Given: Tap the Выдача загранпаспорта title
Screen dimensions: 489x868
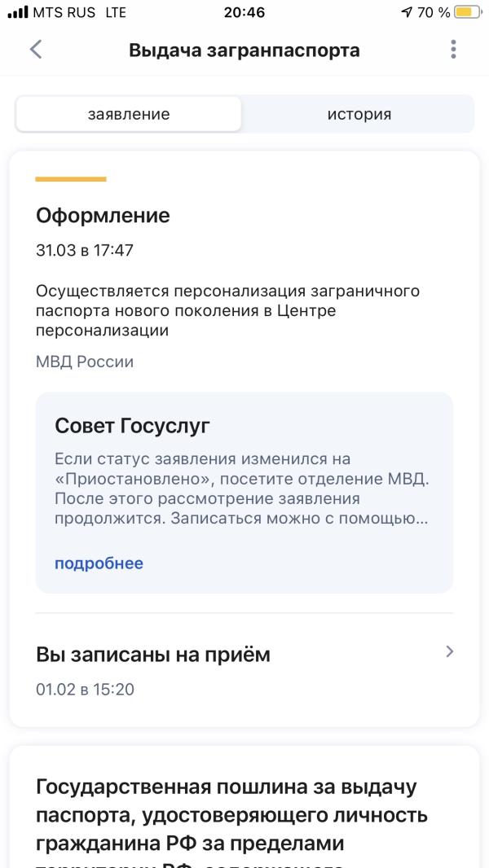Looking at the screenshot, I should point(244,50).
